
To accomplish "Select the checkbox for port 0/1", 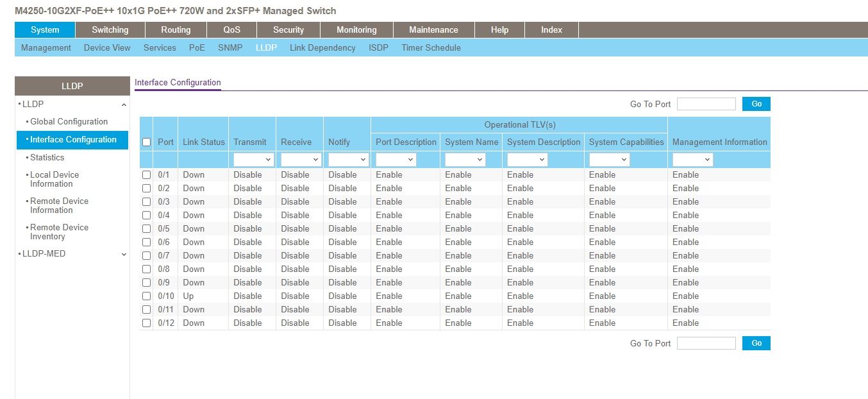I will click(146, 175).
